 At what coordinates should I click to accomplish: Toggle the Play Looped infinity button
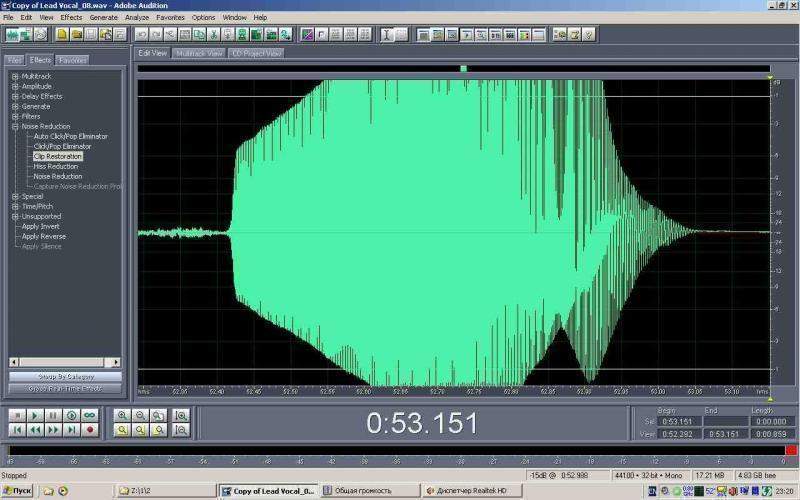(x=89, y=415)
